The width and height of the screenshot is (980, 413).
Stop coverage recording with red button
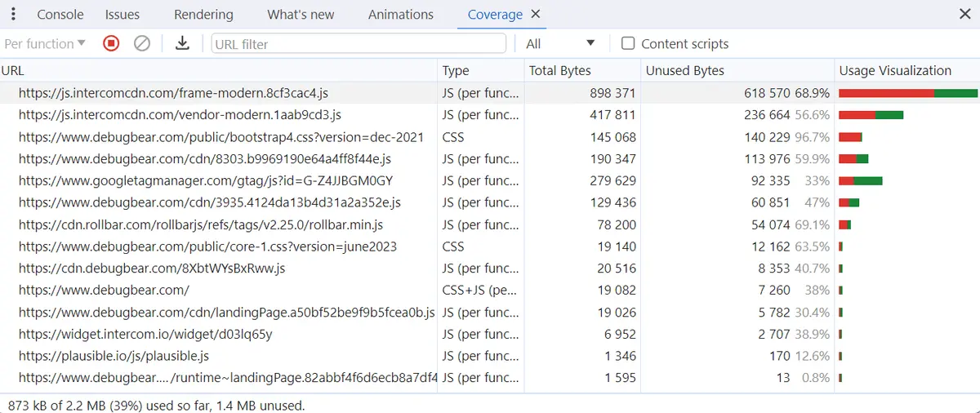(111, 43)
